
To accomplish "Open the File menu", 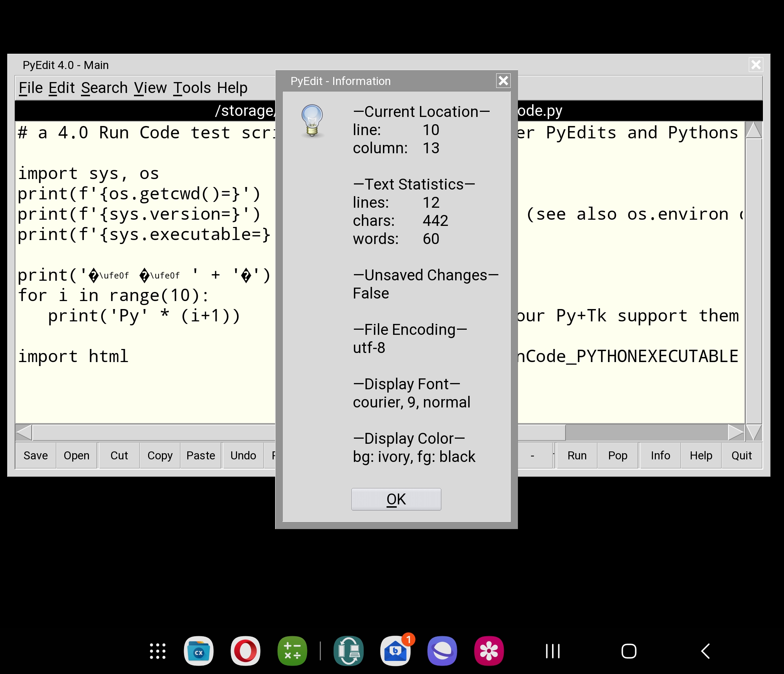I will coord(30,88).
